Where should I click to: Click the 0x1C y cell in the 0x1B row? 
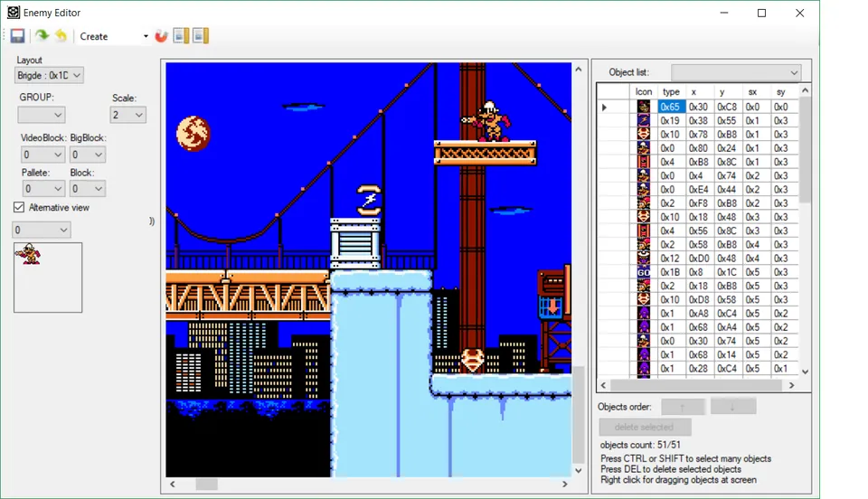tap(727, 272)
